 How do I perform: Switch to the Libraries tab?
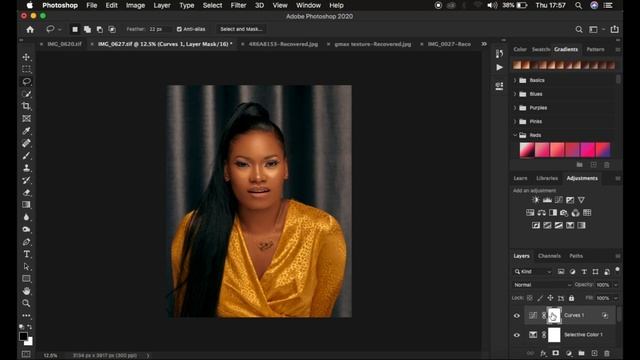(x=547, y=178)
